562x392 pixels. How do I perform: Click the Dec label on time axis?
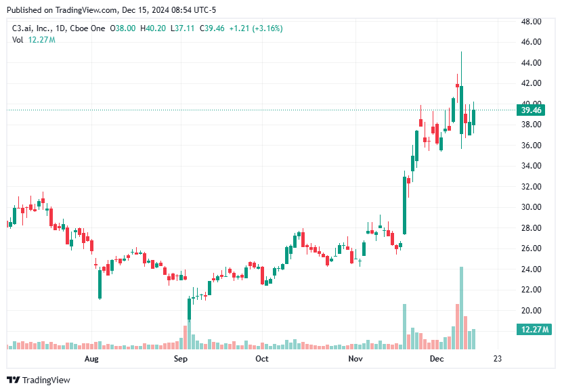coord(437,359)
